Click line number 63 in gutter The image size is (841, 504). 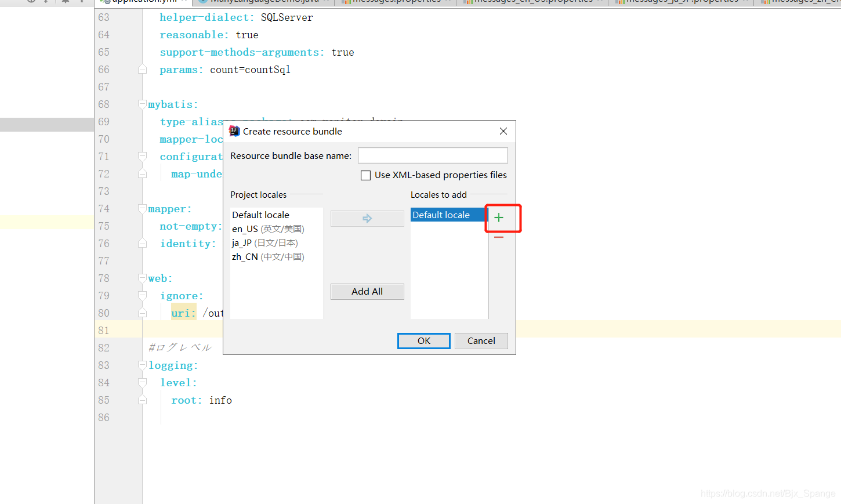tap(103, 17)
